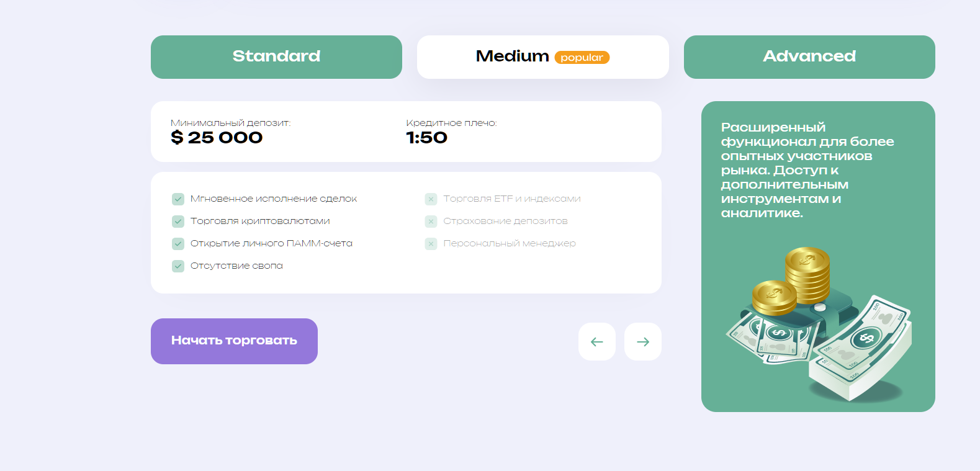980x471 pixels.
Task: Select the Standard account tab
Action: [276, 57]
